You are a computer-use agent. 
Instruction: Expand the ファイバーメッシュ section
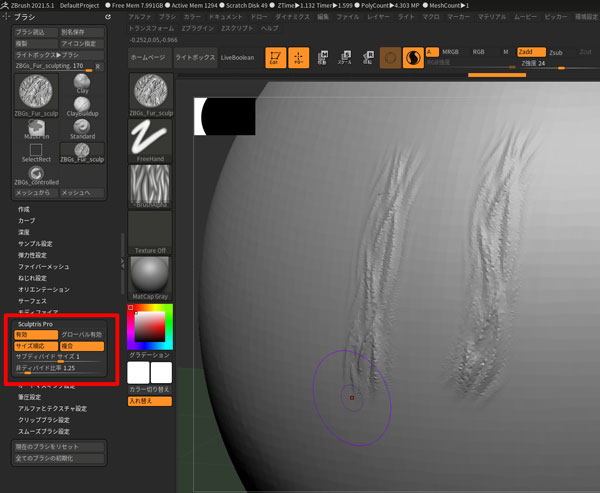point(44,267)
